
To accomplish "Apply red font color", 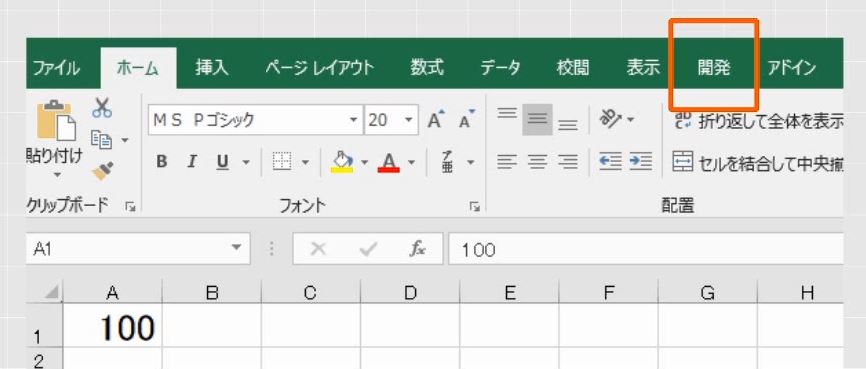I will (x=389, y=162).
